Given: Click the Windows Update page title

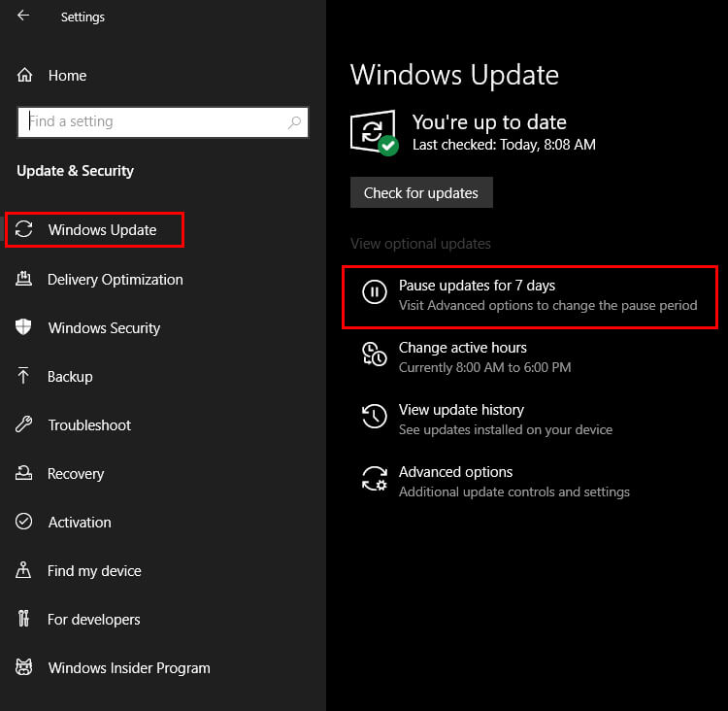Looking at the screenshot, I should pos(454,76).
